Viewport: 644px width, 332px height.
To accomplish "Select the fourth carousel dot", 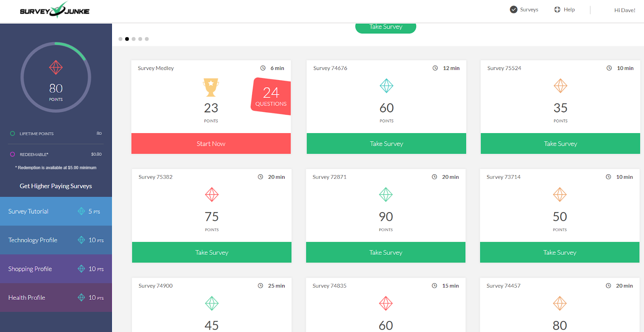I will [140, 39].
